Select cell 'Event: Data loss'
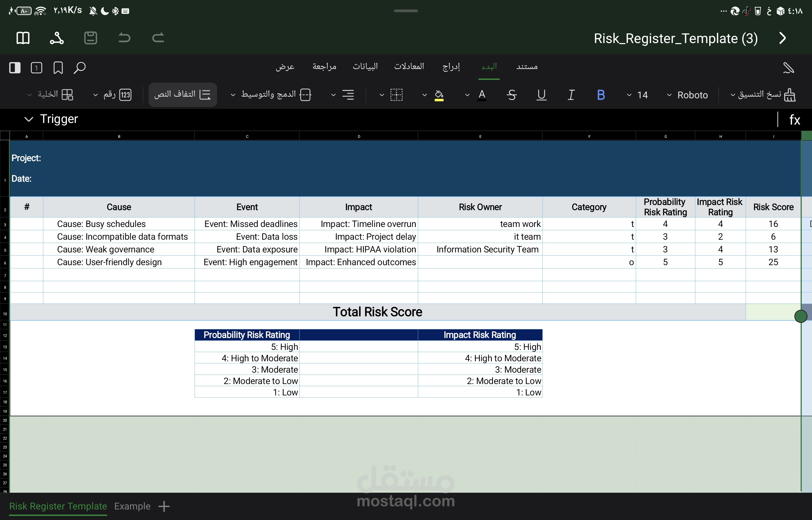Screen dimensions: 812x520 coord(247,237)
